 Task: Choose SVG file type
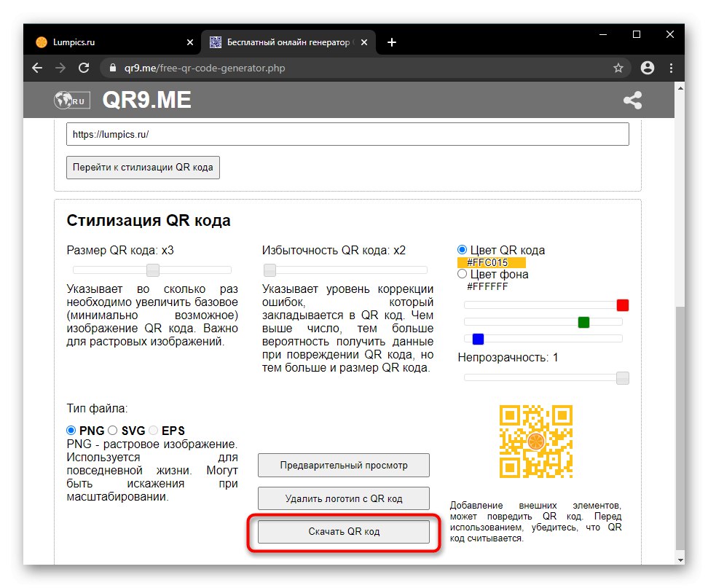pos(112,431)
